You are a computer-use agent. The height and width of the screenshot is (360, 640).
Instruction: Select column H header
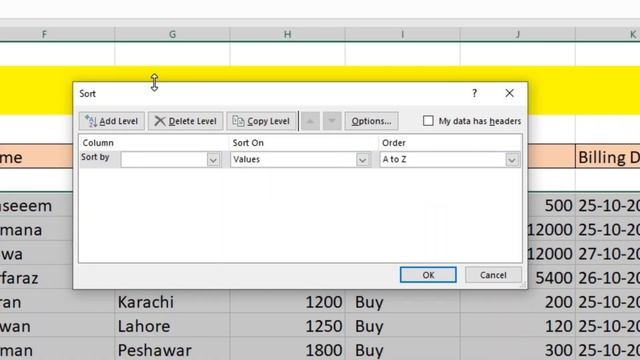click(287, 34)
